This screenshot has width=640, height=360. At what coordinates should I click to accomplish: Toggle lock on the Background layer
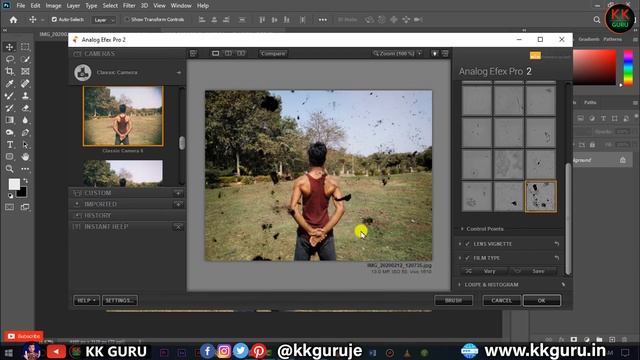622,160
